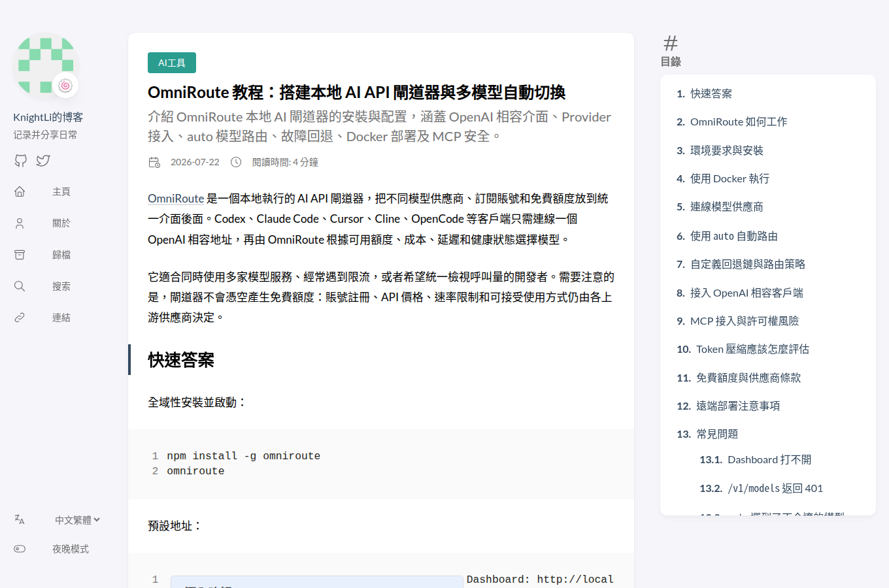
Task: Click the clock icon beside reading time
Action: [236, 162]
